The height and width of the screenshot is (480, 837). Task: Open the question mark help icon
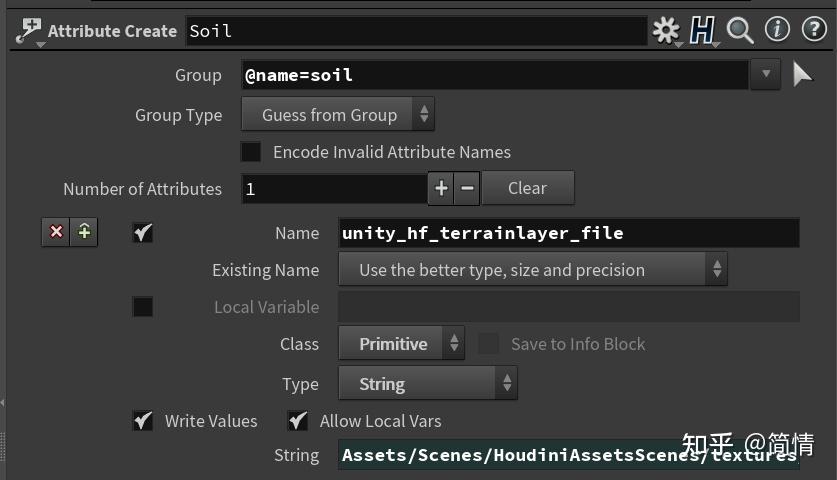(814, 31)
